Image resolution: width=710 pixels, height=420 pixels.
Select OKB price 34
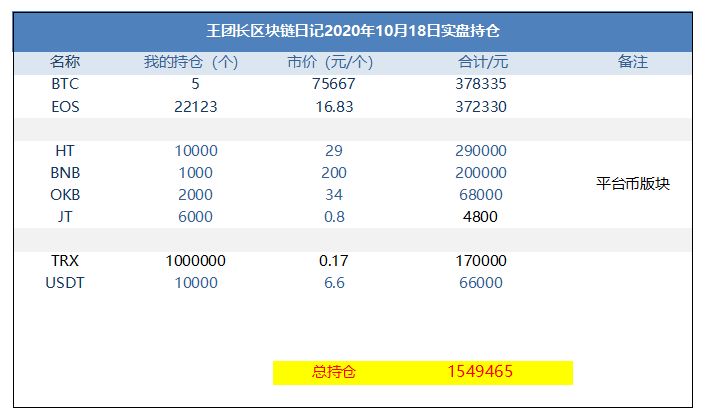tap(334, 195)
